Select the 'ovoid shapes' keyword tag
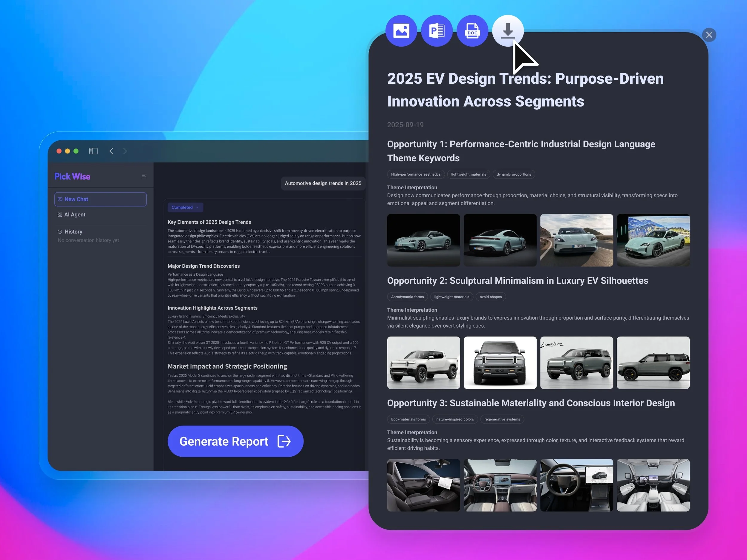 490,297
